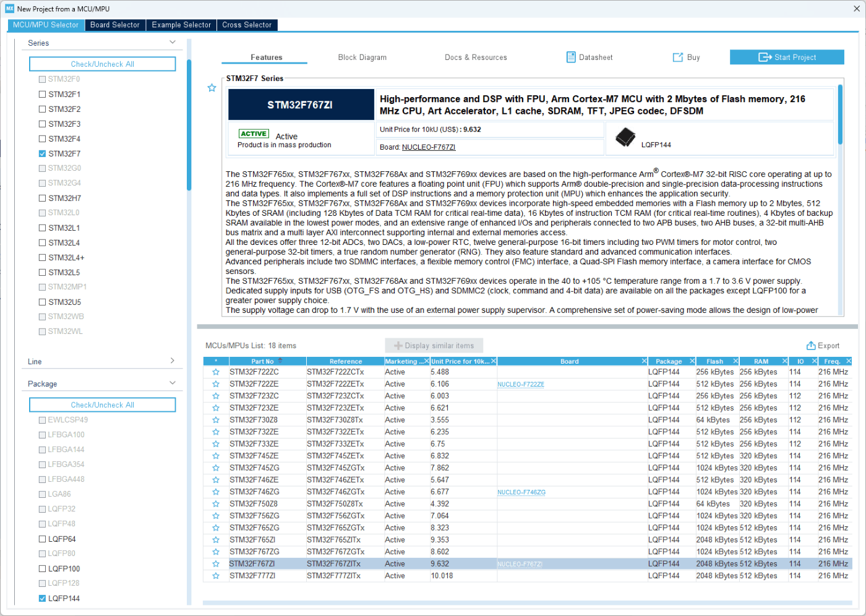Open the Docs & Resources tab

(476, 58)
